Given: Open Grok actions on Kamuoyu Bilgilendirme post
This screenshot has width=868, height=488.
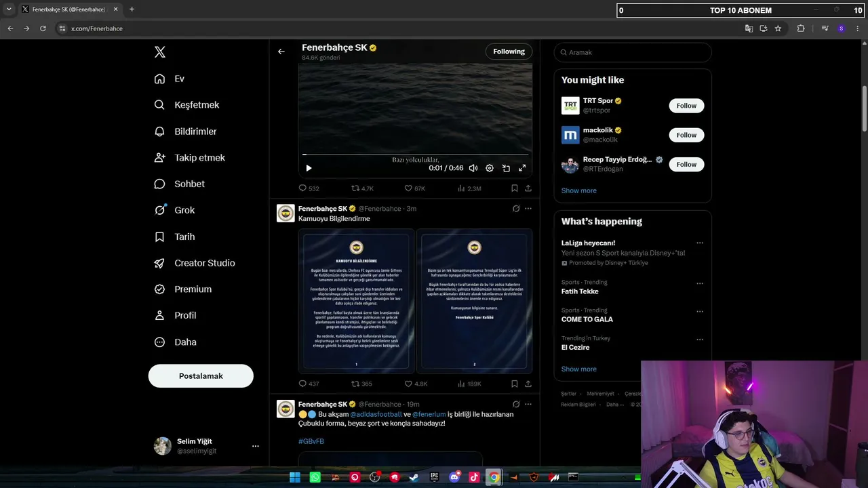Looking at the screenshot, I should point(516,209).
